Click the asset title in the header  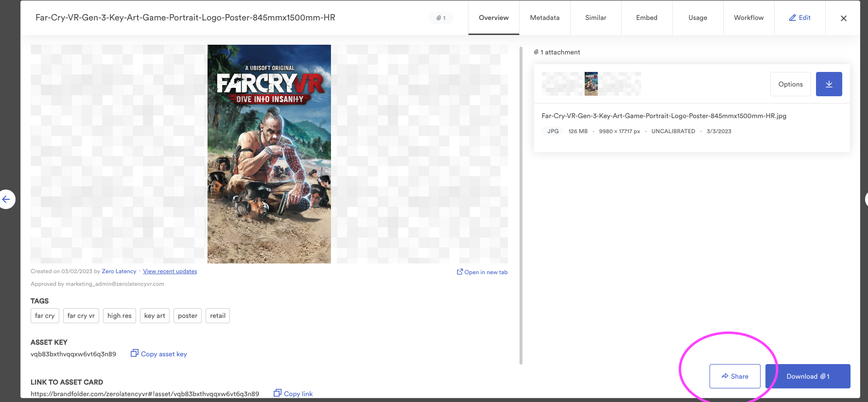185,17
